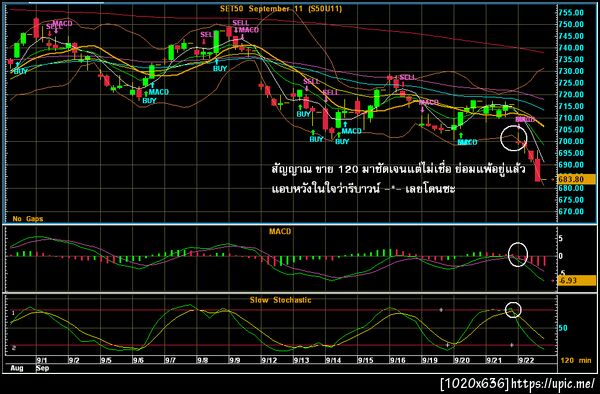Pick the 730.00 price axis value

pos(571,71)
